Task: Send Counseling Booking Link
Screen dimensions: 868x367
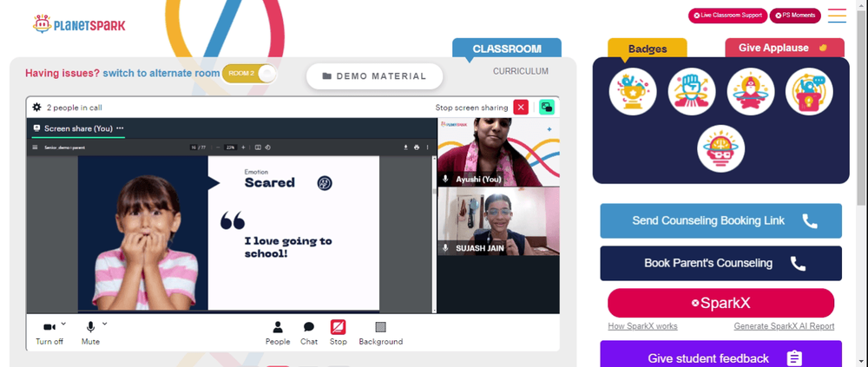Action: point(720,221)
